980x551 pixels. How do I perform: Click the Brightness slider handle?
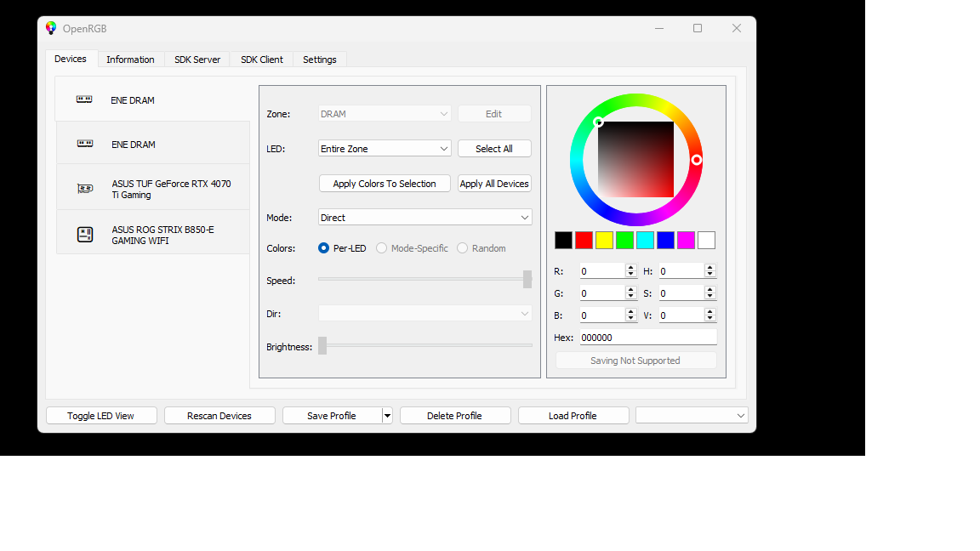322,345
